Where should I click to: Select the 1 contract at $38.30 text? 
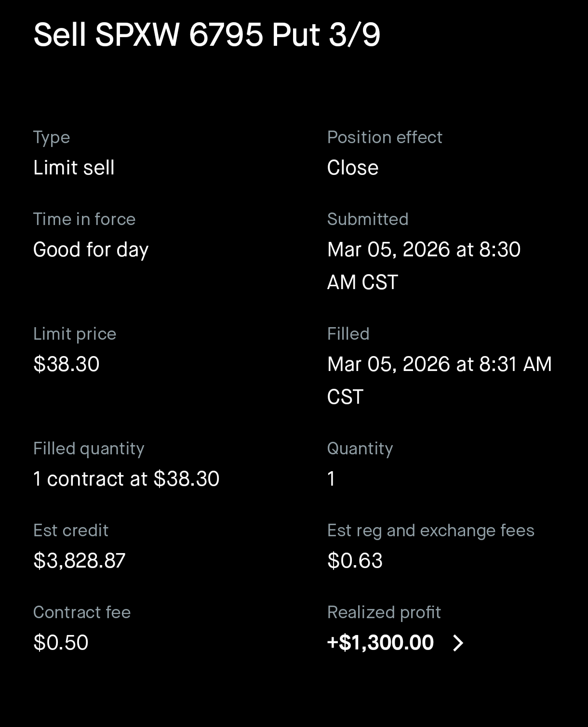[x=126, y=479]
